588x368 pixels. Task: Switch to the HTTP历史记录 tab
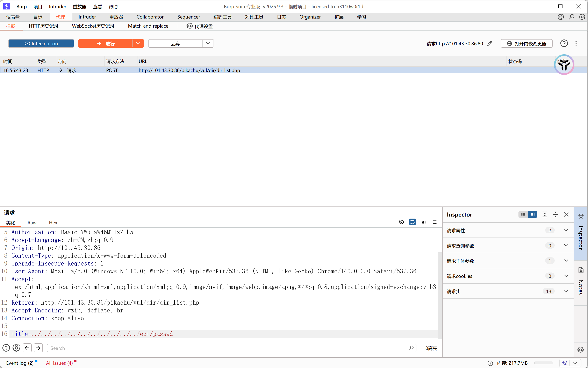[44, 26]
